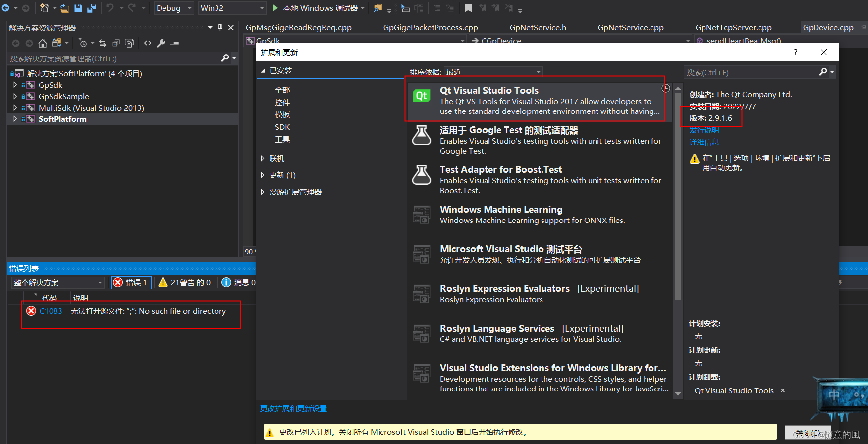Open the Debug configuration dropdown
868x444 pixels.
[173, 8]
